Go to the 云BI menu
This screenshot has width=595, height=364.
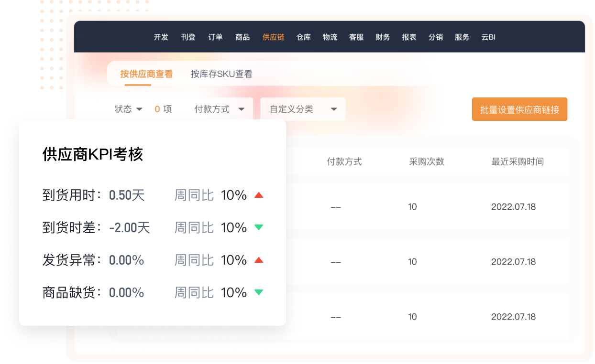[x=488, y=37]
